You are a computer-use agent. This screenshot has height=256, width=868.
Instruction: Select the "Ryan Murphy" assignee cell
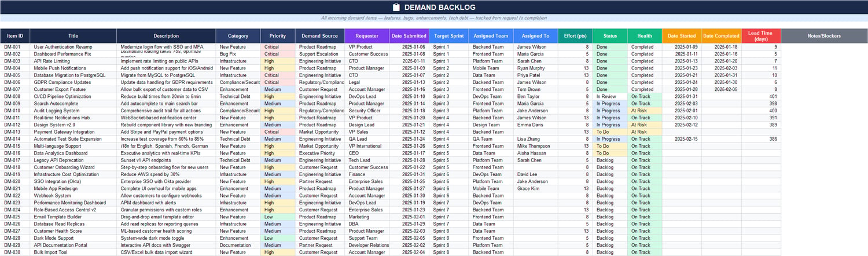pos(535,68)
